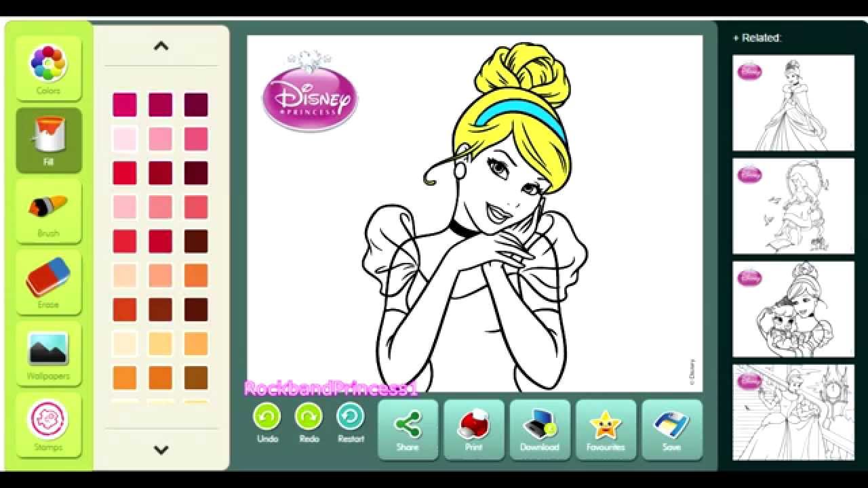Show next palette colors with down chevron
Image resolution: width=868 pixels, height=488 pixels.
161,449
